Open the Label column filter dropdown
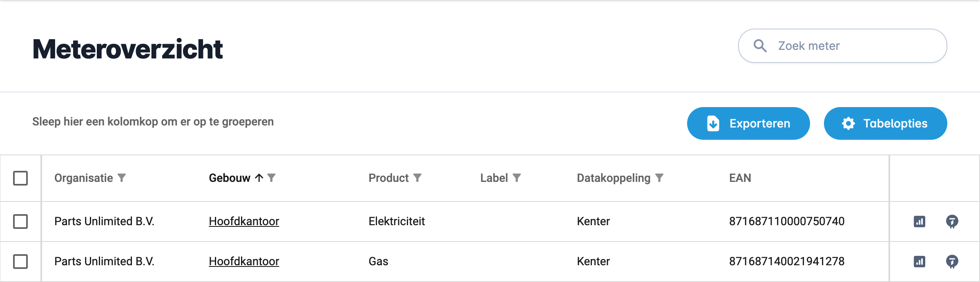 point(517,178)
